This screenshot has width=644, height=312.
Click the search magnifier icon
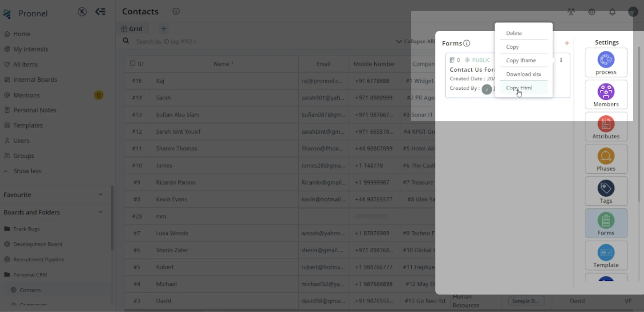click(126, 41)
